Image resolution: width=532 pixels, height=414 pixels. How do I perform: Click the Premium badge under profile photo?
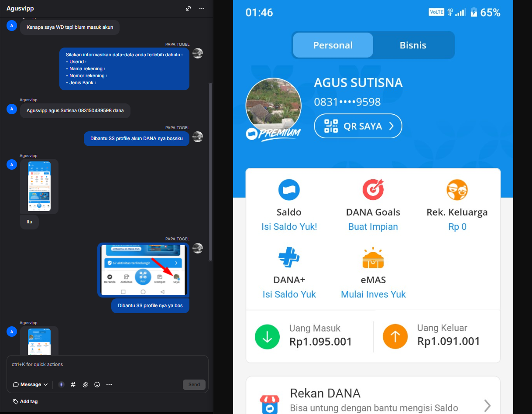pos(274,133)
